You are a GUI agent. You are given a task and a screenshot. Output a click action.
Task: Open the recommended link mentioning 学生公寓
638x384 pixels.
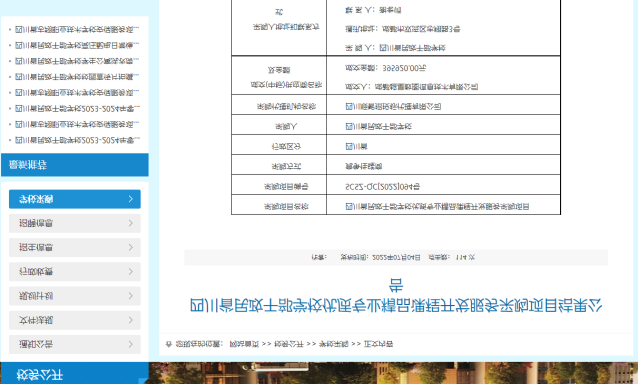coord(77,61)
